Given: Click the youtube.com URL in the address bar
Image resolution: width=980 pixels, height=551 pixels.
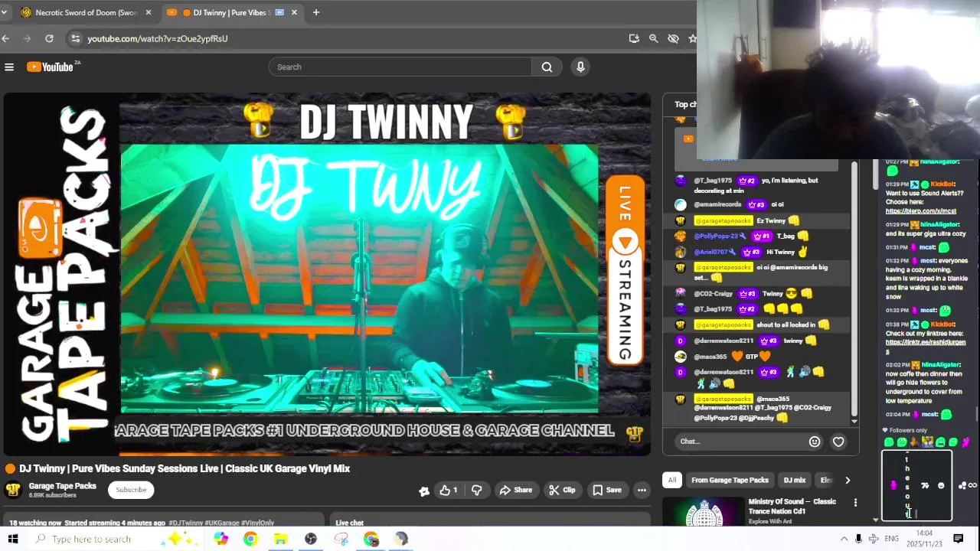Looking at the screenshot, I should coord(157,38).
